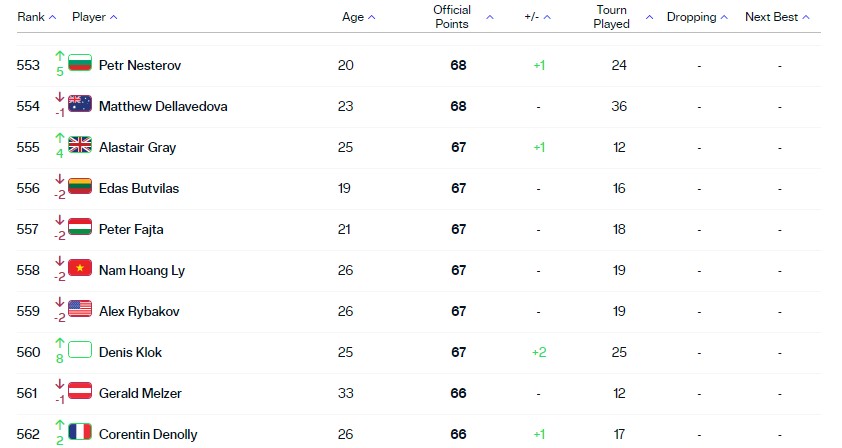Screen dimensions: 842x448
Task: Click Australian flag next to Matthew Dellavedova
Action: [x=80, y=104]
